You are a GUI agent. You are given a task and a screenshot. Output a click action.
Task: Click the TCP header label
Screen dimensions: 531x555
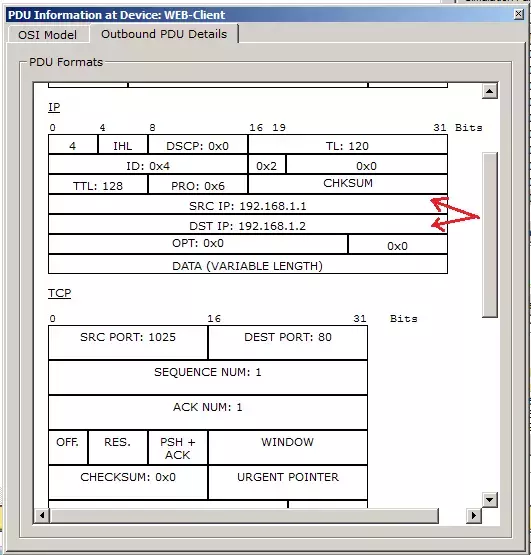59,293
